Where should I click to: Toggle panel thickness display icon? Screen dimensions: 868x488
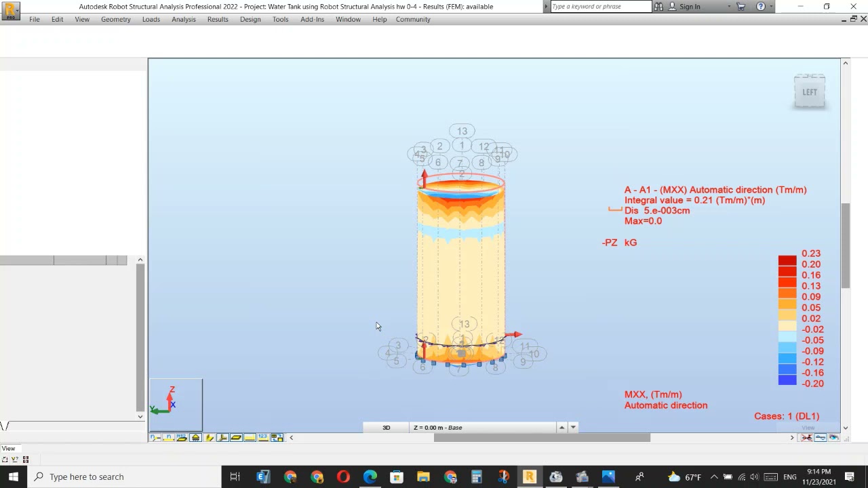click(236, 438)
